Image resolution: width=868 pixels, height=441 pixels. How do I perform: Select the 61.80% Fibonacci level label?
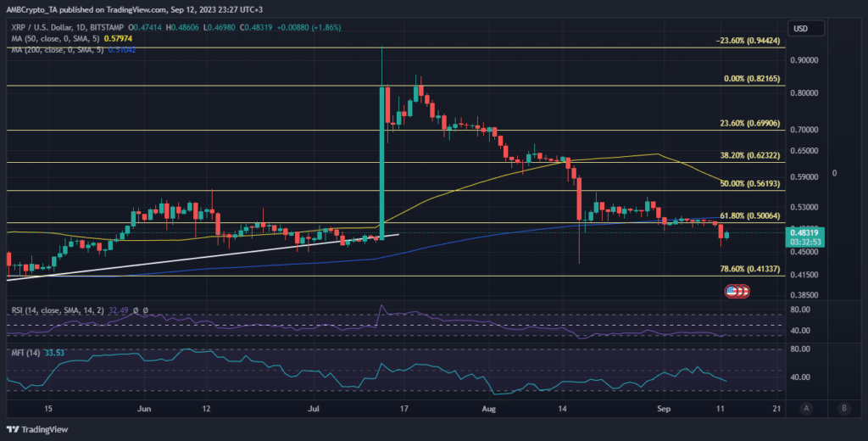734,217
